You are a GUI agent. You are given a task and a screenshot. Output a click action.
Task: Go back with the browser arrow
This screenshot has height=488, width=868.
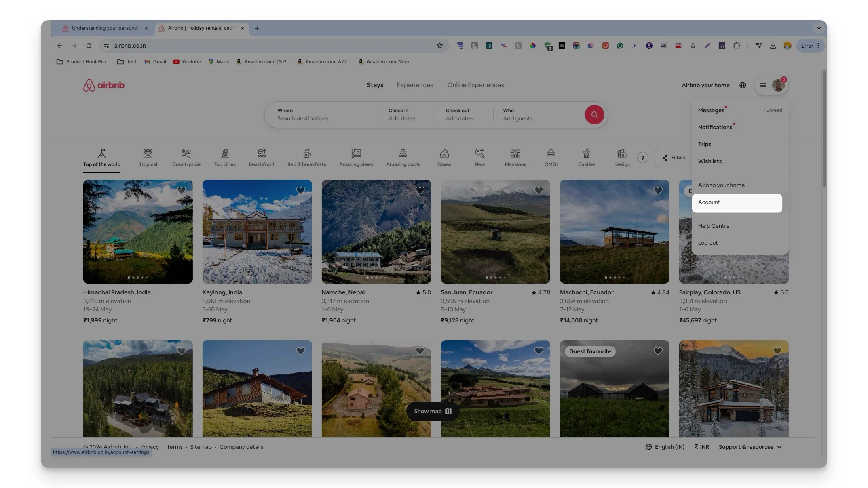[x=60, y=46]
